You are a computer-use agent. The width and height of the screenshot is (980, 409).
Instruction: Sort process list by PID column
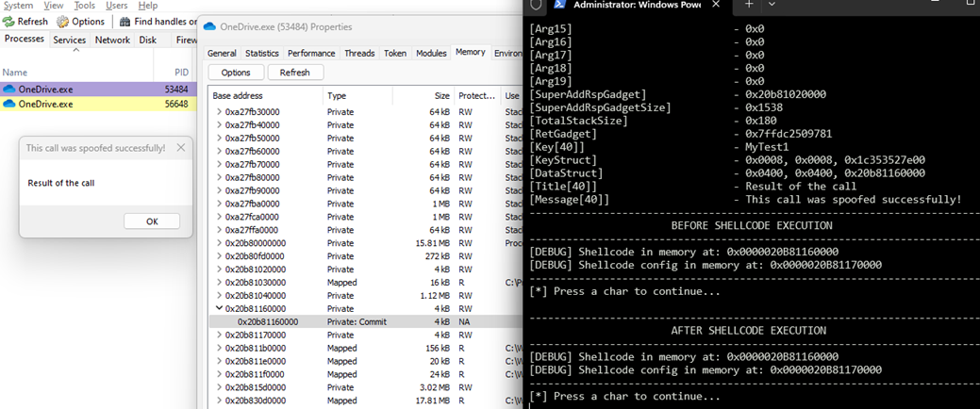coord(175,73)
